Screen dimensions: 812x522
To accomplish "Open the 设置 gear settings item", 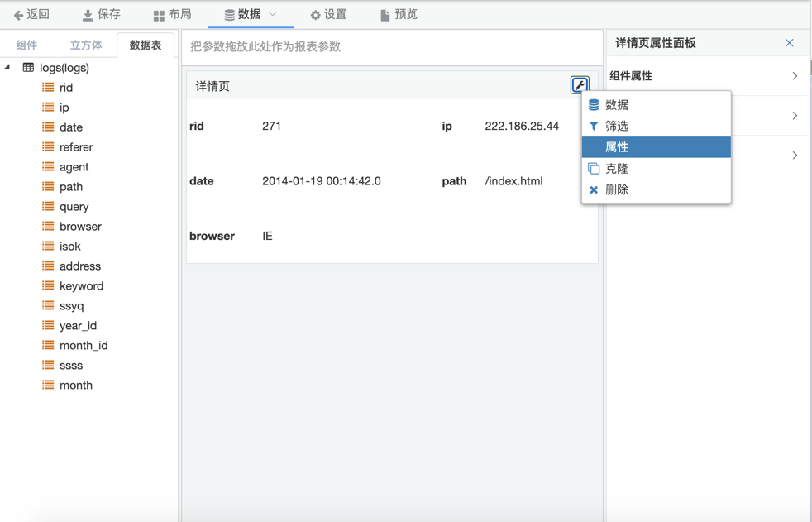I will pyautogui.click(x=328, y=15).
